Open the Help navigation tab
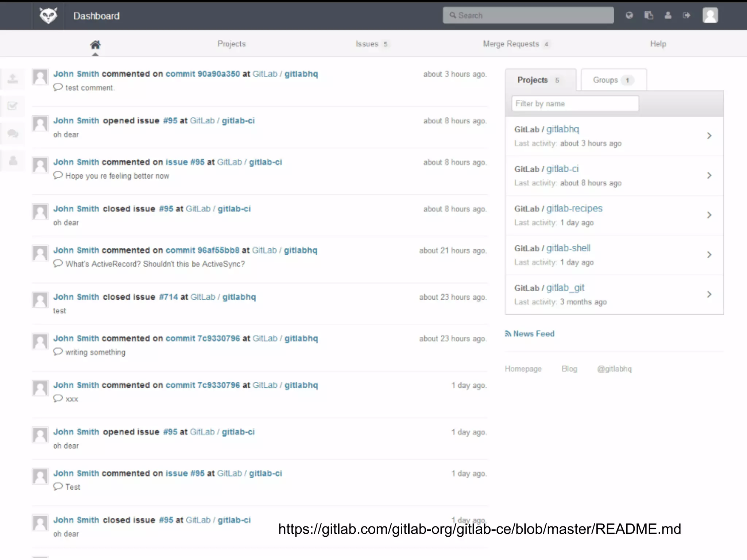Image resolution: width=747 pixels, height=560 pixels. tap(658, 44)
